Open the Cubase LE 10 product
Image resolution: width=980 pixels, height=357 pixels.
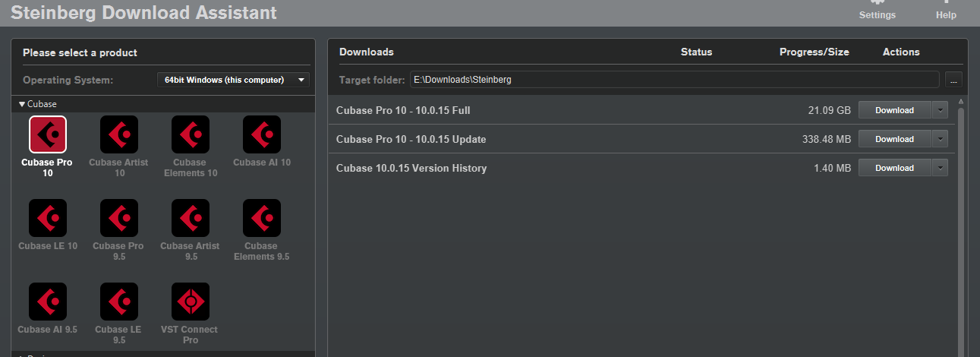(47, 218)
